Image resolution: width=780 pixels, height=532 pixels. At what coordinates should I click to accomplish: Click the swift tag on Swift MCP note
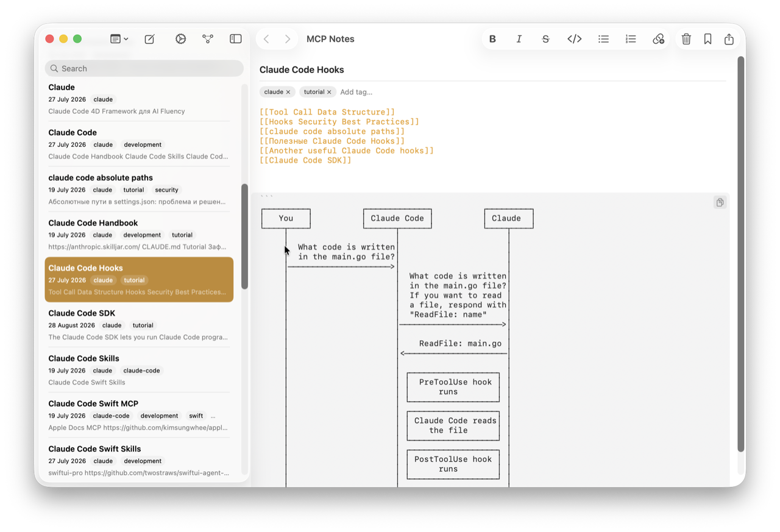196,416
